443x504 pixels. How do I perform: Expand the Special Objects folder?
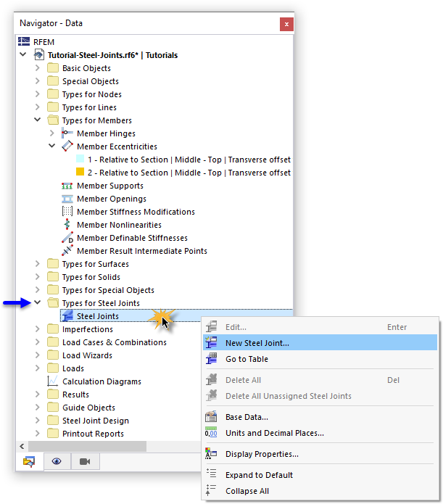(x=38, y=80)
